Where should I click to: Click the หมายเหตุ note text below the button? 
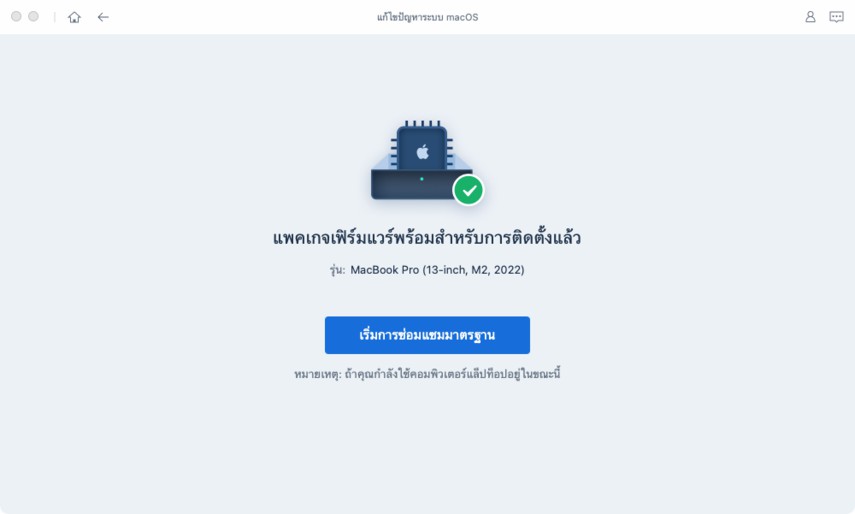click(427, 374)
